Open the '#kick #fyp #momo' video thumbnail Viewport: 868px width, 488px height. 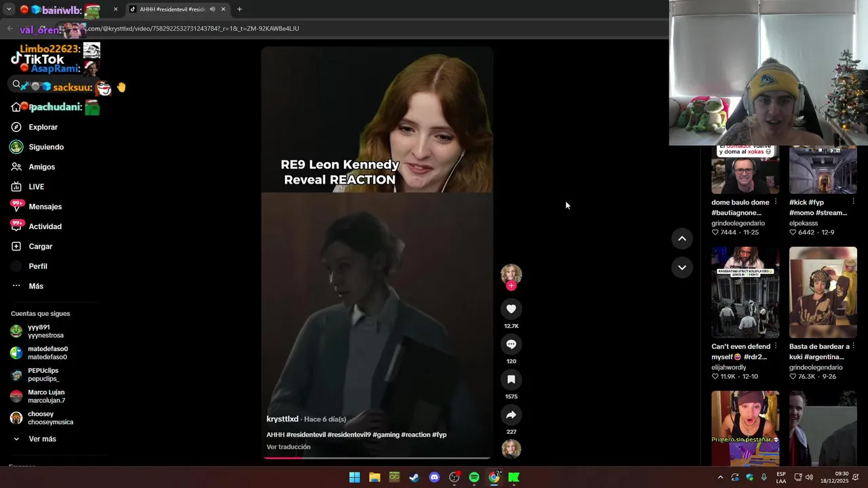point(823,169)
